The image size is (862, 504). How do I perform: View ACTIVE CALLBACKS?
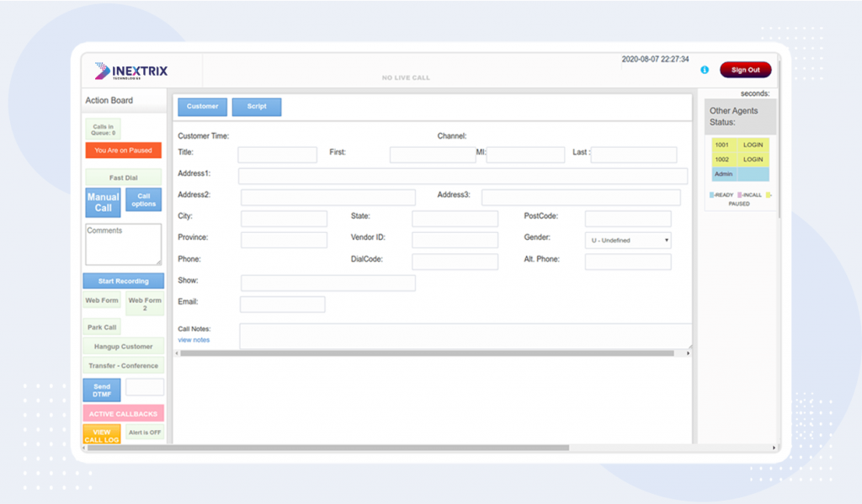(123, 412)
